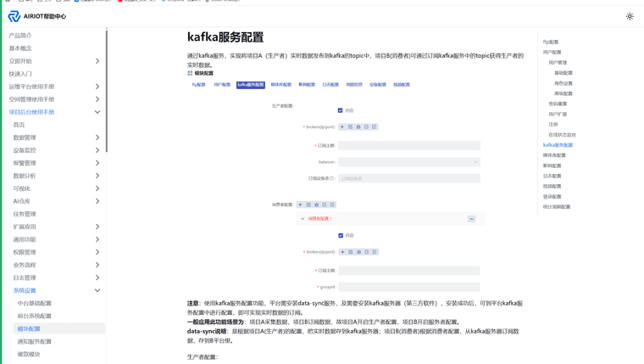
Task: Open the balancer dropdown
Action: pos(408,162)
